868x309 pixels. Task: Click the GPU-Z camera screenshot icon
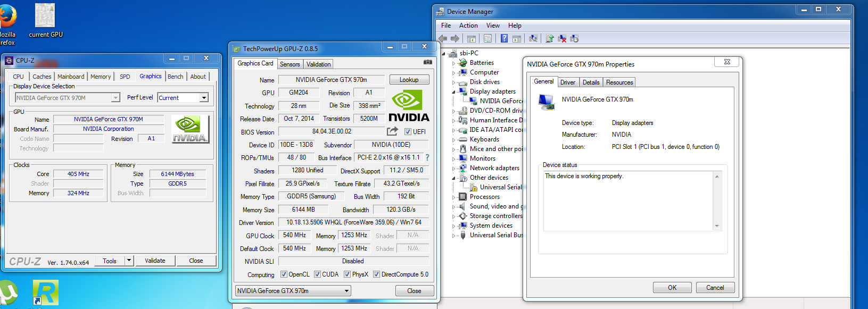click(427, 62)
